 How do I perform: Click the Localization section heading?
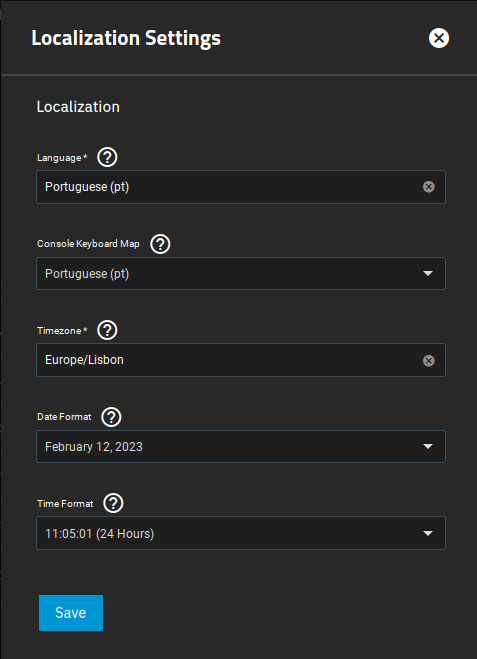[78, 107]
